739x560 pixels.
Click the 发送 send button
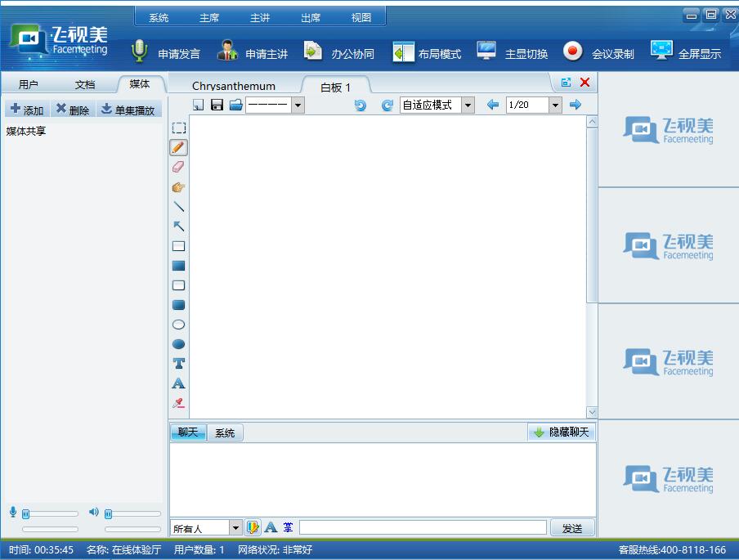(x=572, y=528)
